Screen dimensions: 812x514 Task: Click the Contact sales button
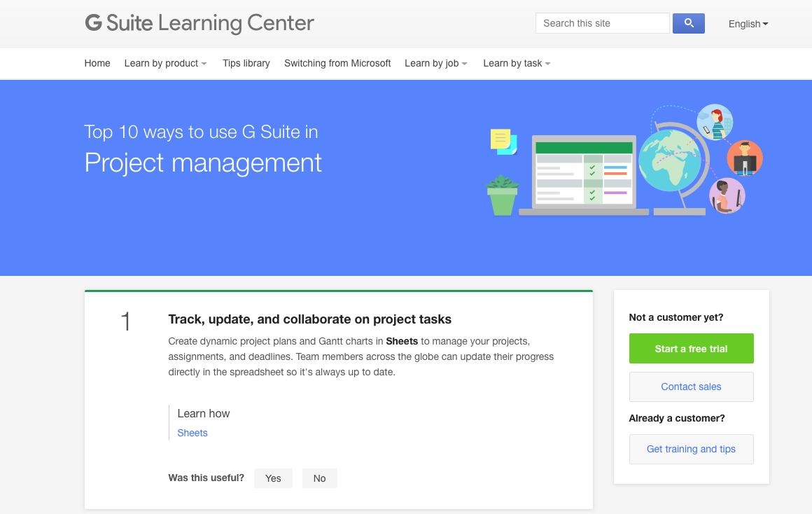691,387
